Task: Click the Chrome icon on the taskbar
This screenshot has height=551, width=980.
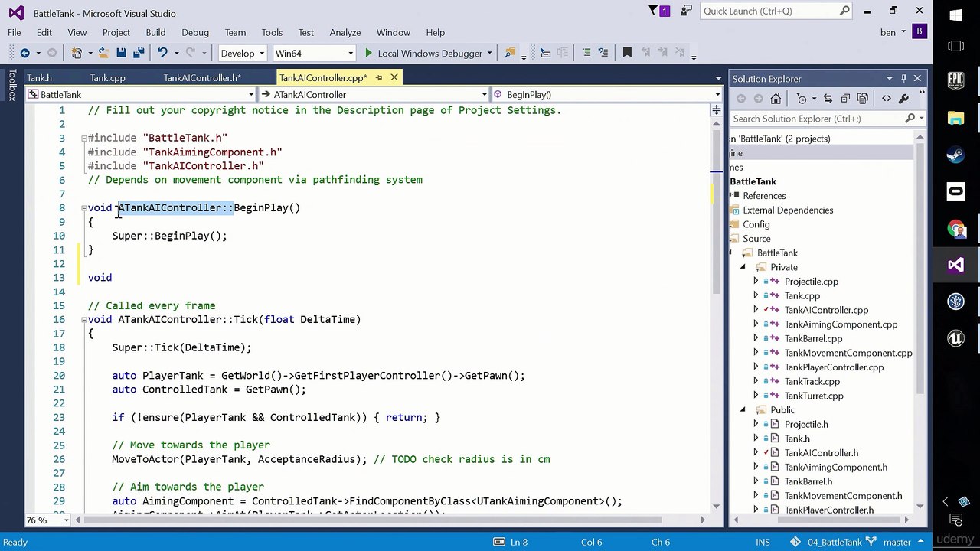Action: pyautogui.click(x=955, y=228)
